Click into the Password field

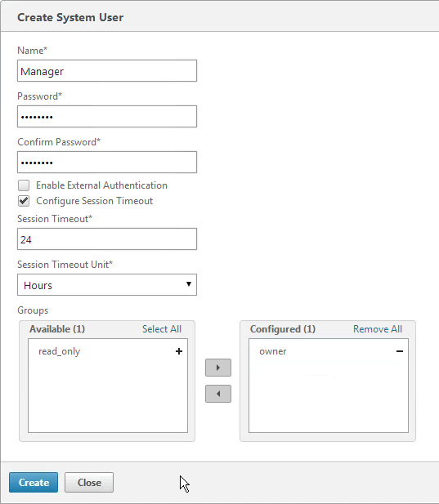click(x=107, y=116)
